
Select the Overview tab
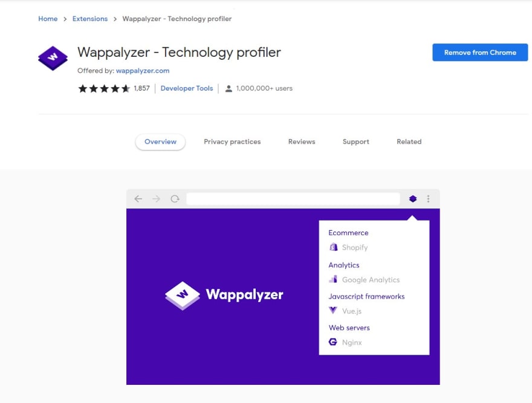click(x=160, y=142)
